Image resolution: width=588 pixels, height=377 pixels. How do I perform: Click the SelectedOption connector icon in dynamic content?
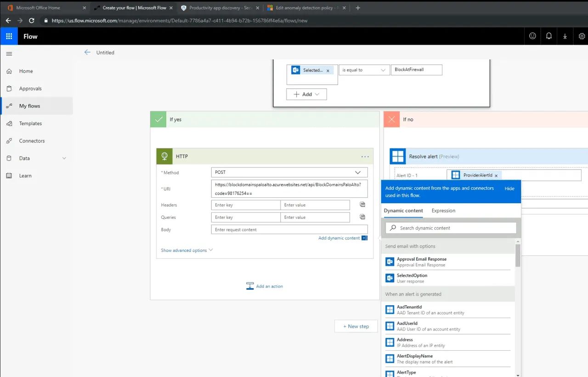390,278
